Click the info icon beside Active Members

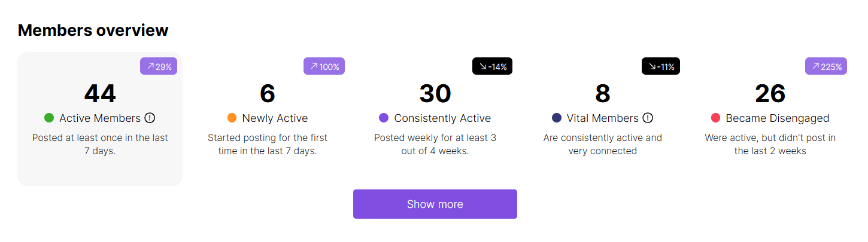pos(150,118)
